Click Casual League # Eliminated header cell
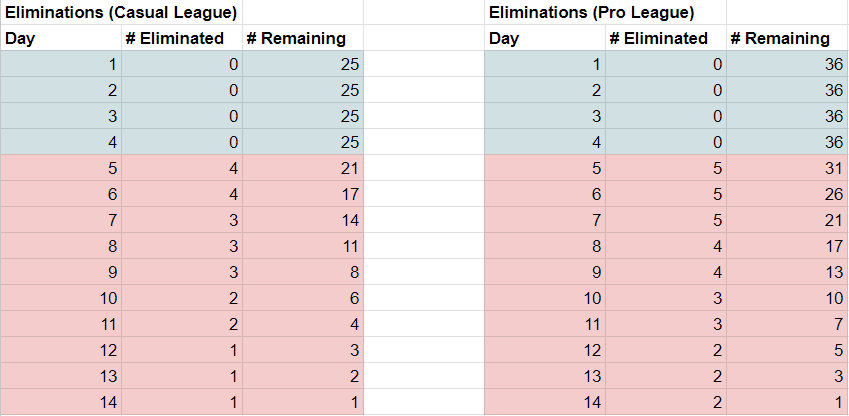849x416 pixels. 182,38
